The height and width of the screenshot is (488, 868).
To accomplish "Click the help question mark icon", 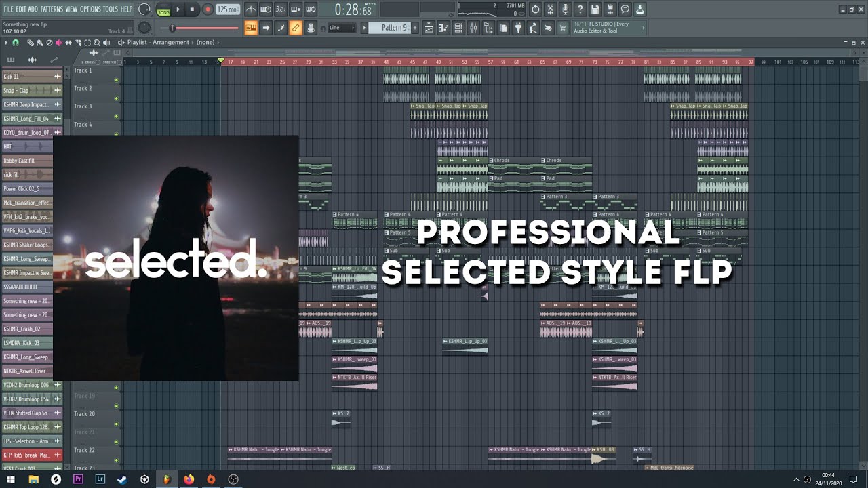I will click(580, 9).
